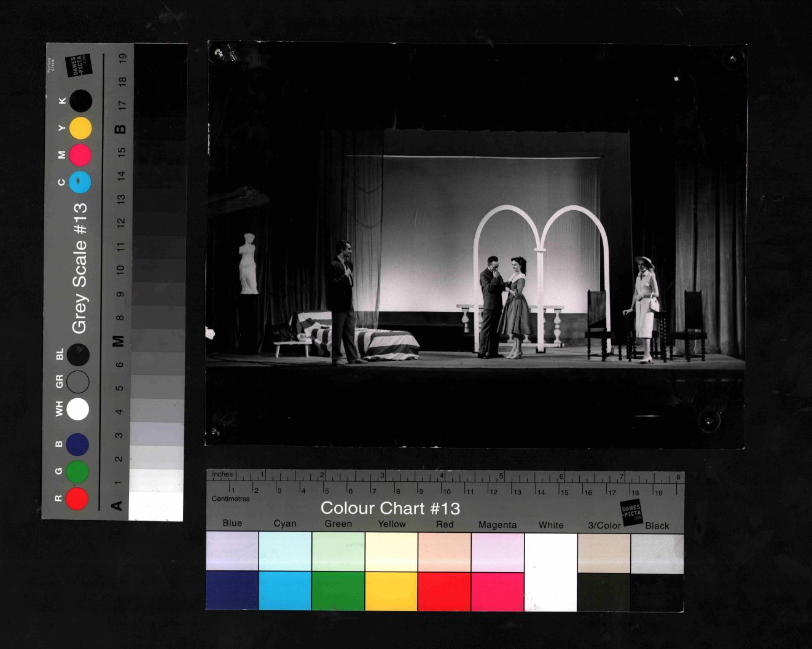Click the yellow Y circle on grey scale
The height and width of the screenshot is (649, 812).
pos(80,128)
